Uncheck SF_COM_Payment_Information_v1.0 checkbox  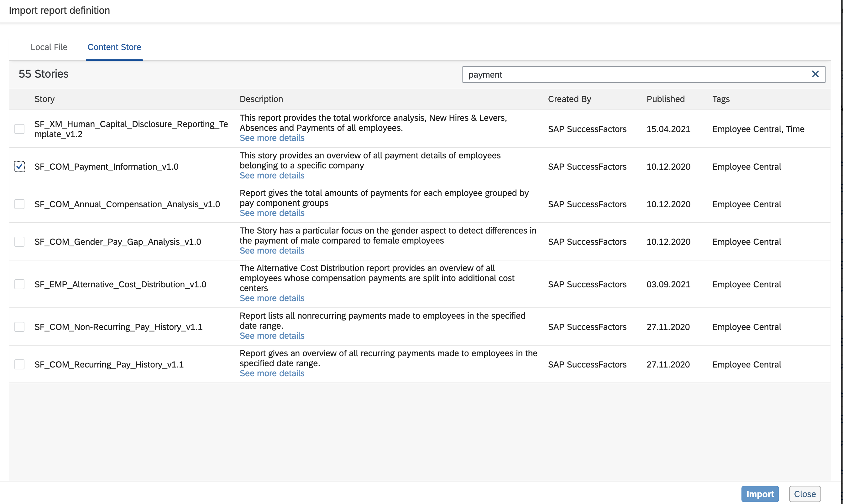click(19, 167)
